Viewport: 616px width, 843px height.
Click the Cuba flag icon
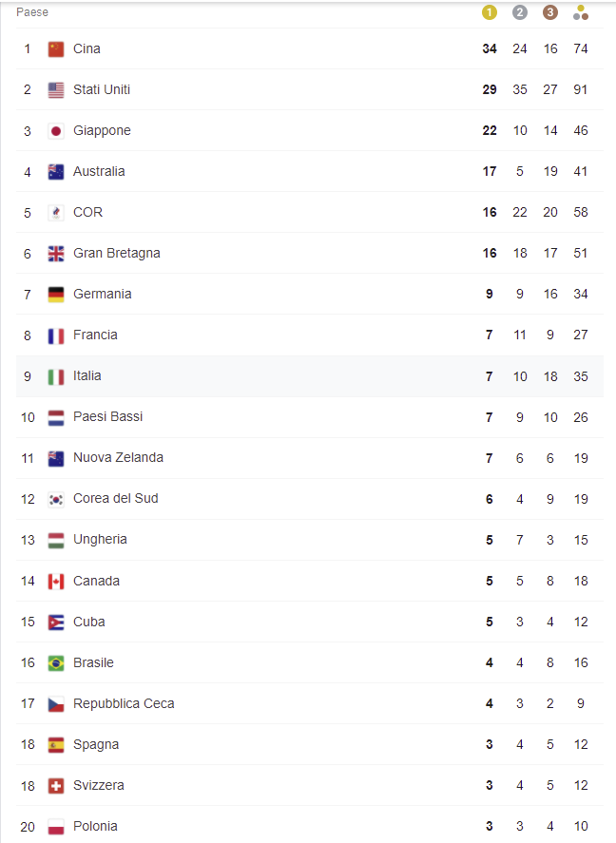tap(56, 623)
